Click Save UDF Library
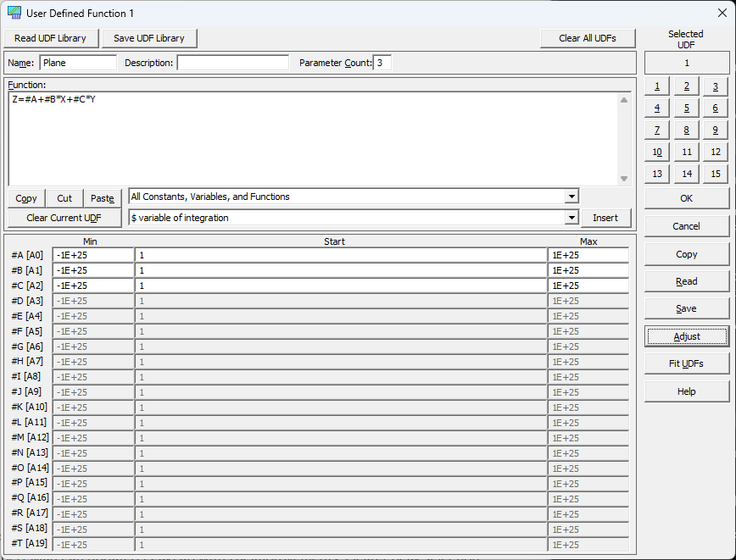The image size is (736, 560). tap(148, 38)
